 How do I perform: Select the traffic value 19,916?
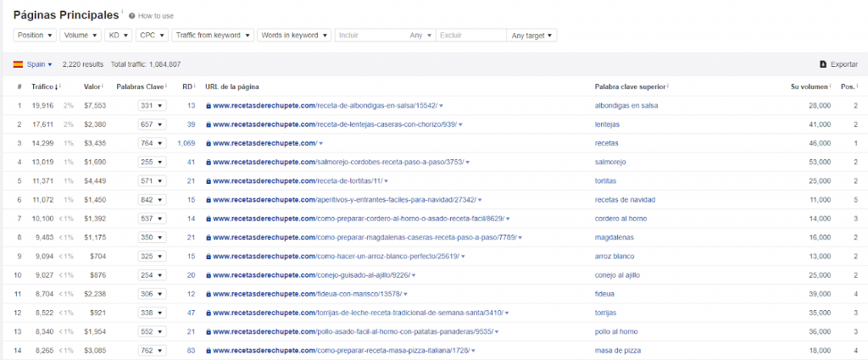coord(42,106)
